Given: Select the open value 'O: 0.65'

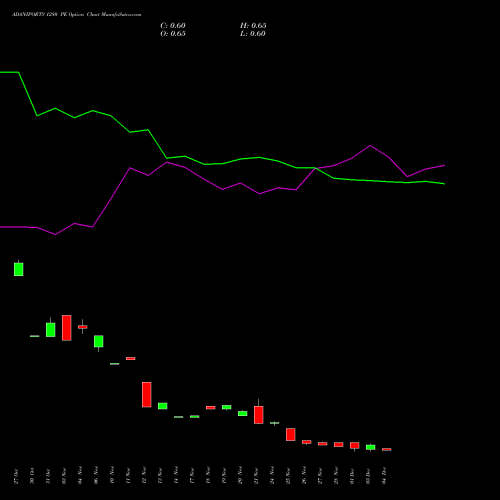Looking at the screenshot, I should [173, 34].
